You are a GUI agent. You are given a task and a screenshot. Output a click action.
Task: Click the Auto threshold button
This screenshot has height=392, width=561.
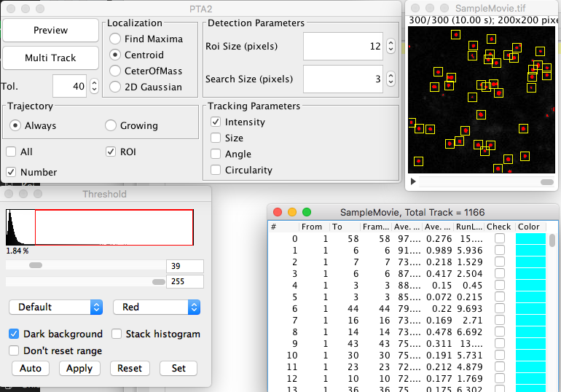click(31, 368)
